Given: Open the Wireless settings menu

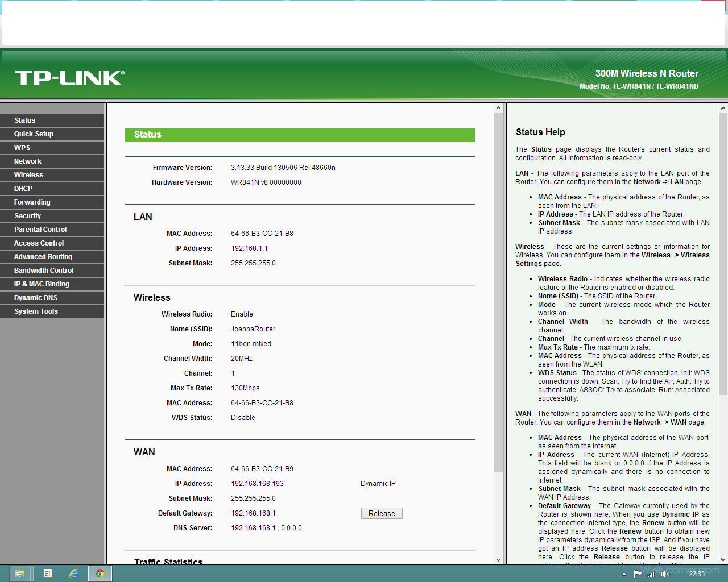Looking at the screenshot, I should 52,175.
